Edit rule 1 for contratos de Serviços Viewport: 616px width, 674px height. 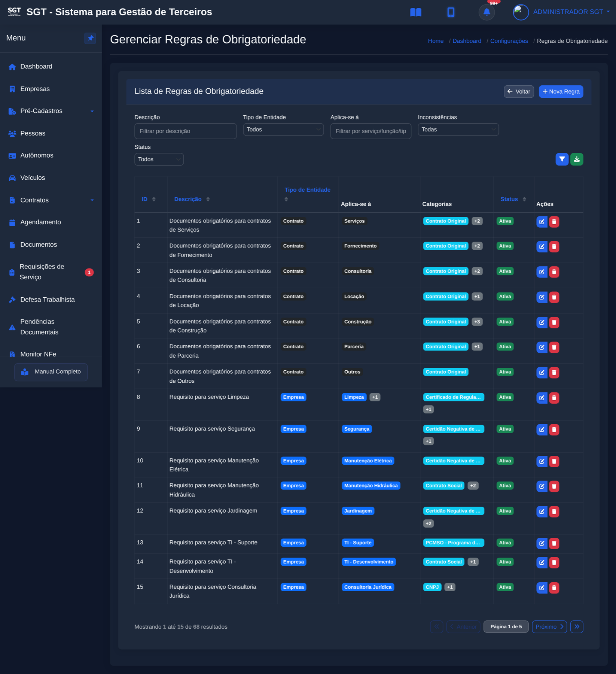[x=542, y=222]
